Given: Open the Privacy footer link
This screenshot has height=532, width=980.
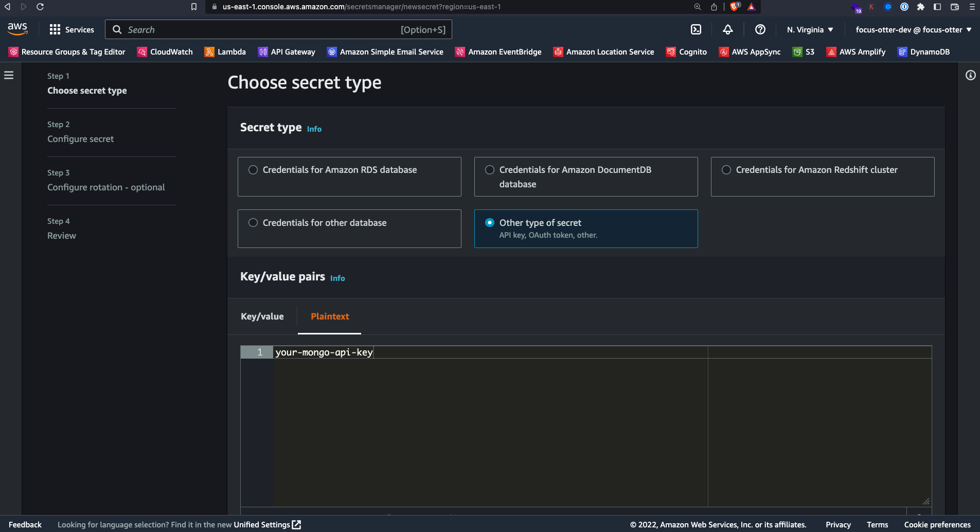Looking at the screenshot, I should pos(838,525).
